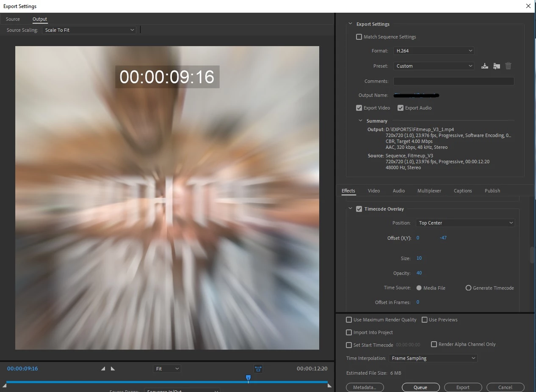Click the Effects panel vertical scrollbar
The width and height of the screenshot is (536, 392).
coord(532,255)
